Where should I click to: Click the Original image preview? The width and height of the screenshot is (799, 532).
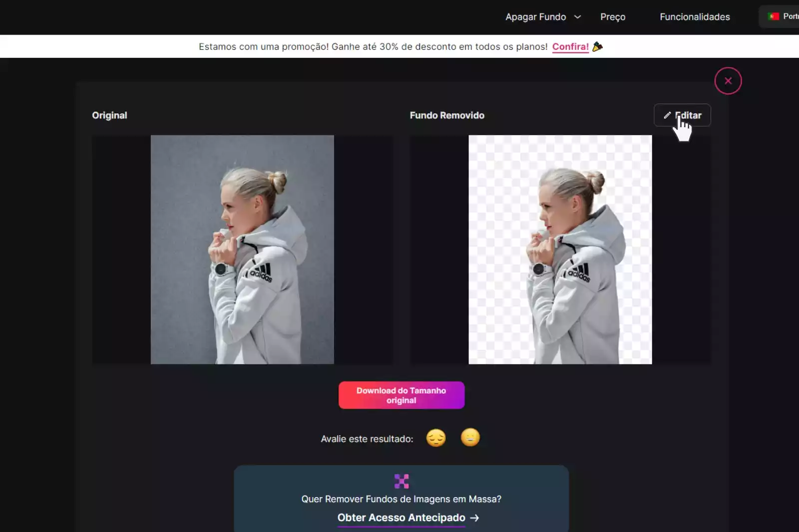point(242,249)
